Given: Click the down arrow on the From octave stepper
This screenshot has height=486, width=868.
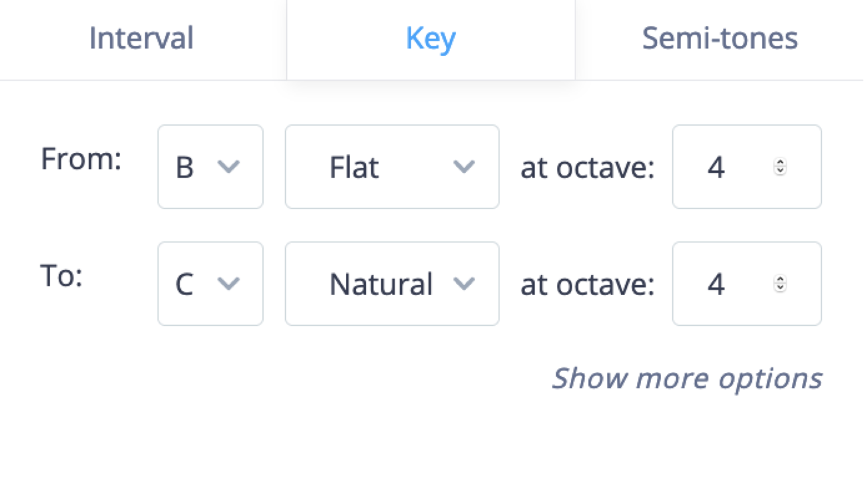Looking at the screenshot, I should coord(780,172).
